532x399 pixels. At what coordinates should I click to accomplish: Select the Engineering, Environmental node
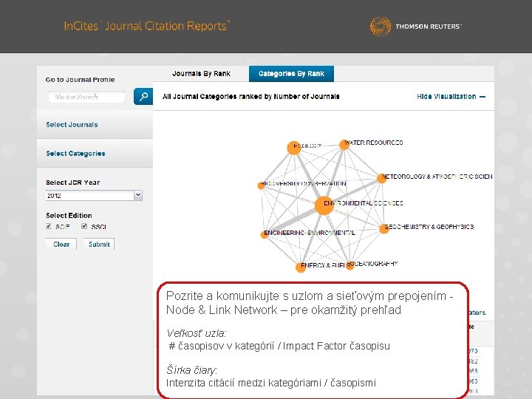click(x=265, y=234)
